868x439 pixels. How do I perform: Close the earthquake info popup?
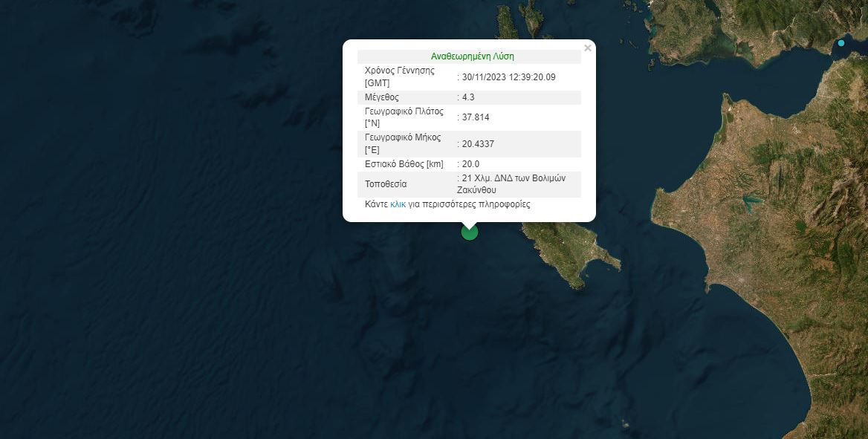(x=587, y=48)
